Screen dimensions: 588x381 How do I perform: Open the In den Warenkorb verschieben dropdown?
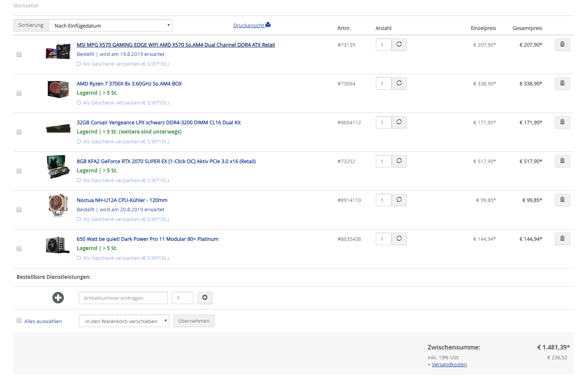(x=124, y=321)
